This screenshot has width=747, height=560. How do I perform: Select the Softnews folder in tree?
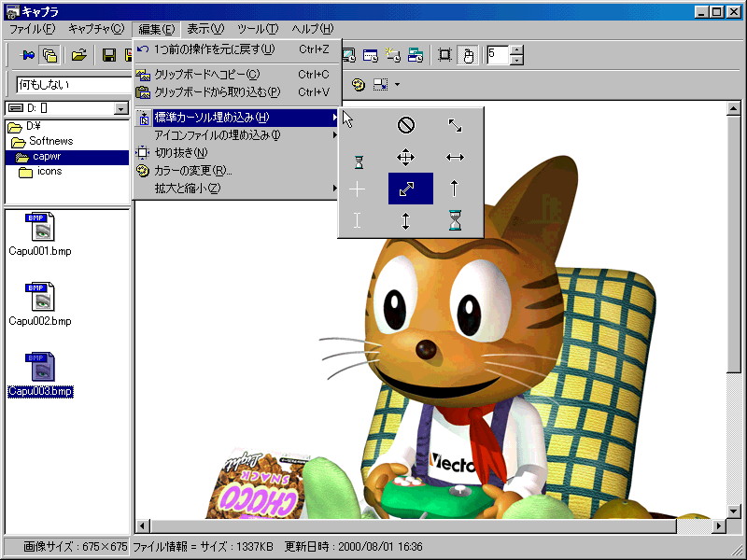point(50,141)
